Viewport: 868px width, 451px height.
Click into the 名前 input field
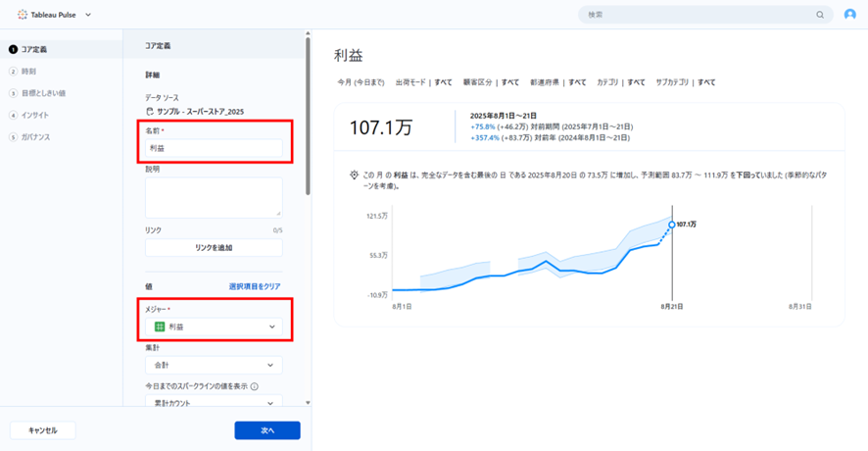coord(214,148)
